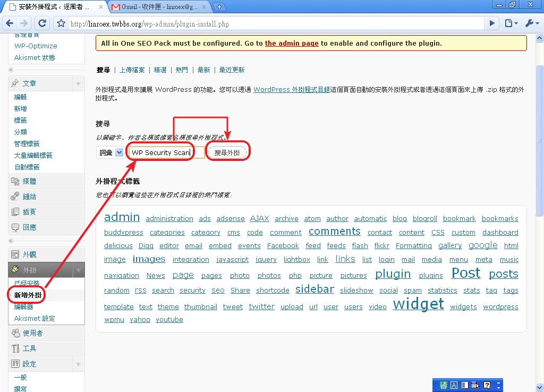
Task: Open the admin page link in notice
Action: [x=292, y=44]
